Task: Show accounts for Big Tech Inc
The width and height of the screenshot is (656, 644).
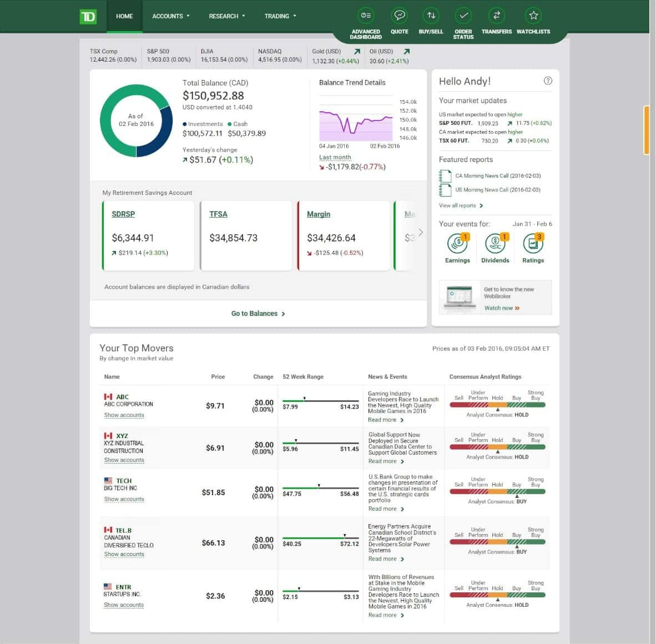Action: (124, 499)
